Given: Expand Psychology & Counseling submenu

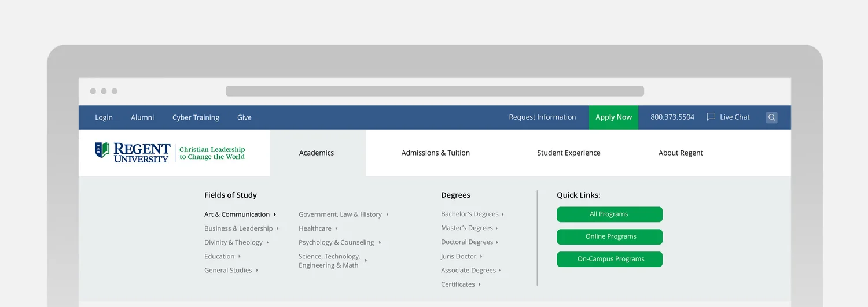Looking at the screenshot, I should click(x=340, y=242).
